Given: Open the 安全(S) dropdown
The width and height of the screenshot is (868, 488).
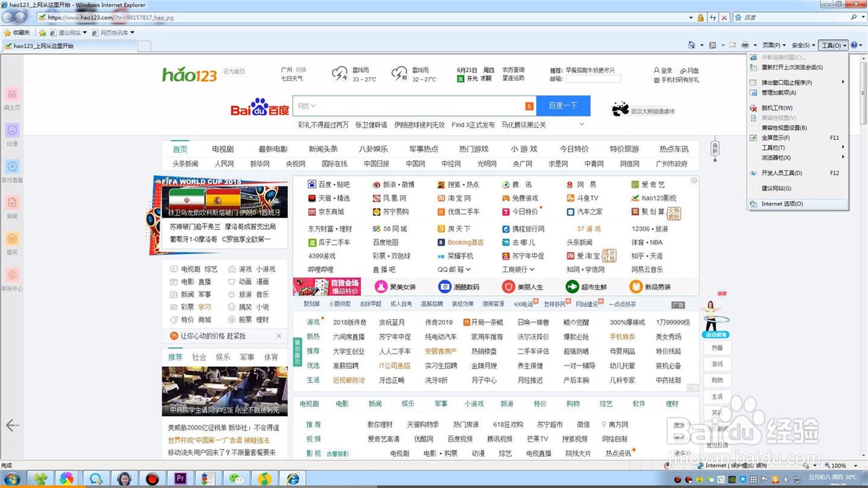Looking at the screenshot, I should [x=804, y=45].
